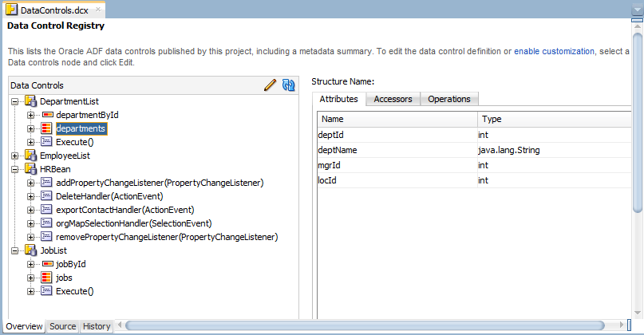Screen dimensions: 644x335
Task: Expand the orgMapSelectionHandler(SelectionEvent) node
Action: point(30,223)
